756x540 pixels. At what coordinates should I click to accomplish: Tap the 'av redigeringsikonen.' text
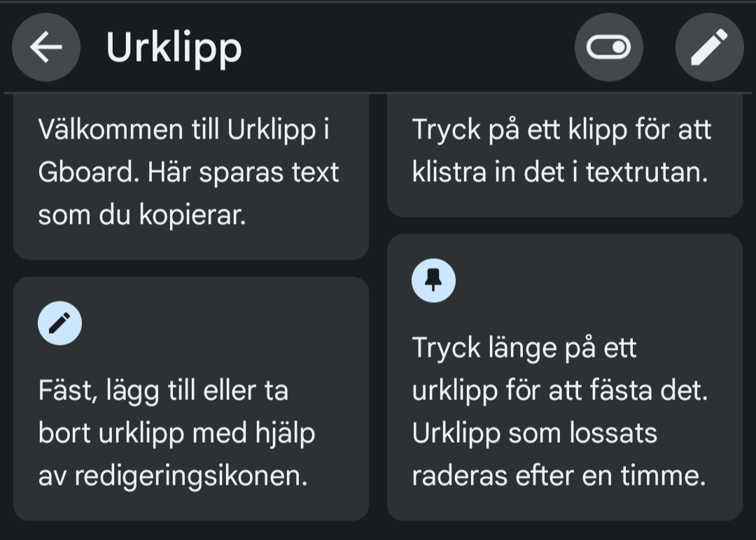pos(173,477)
